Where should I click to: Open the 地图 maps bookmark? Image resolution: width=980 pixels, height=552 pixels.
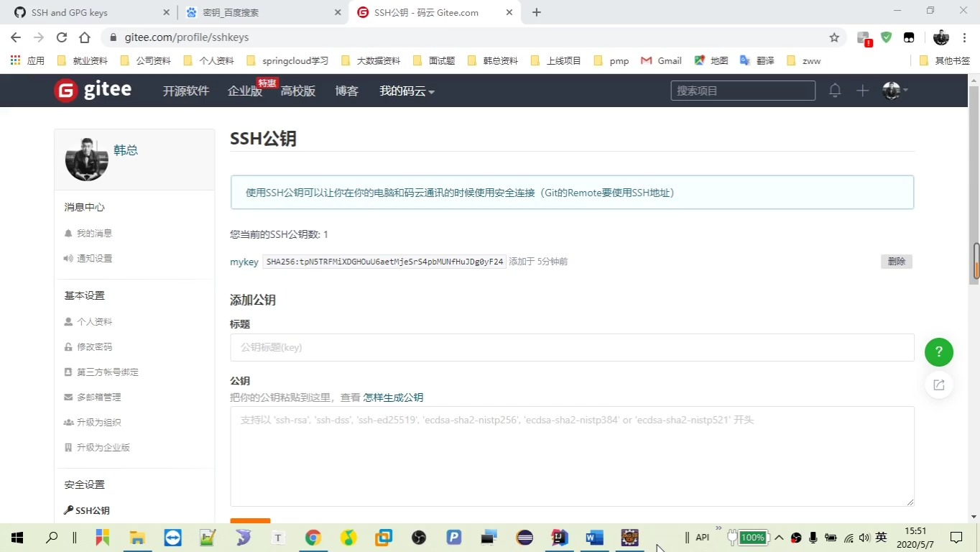coord(711,61)
